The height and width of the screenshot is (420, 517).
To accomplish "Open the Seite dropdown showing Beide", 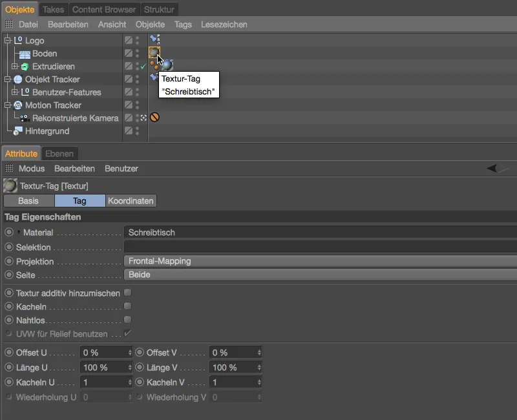I will (321, 275).
